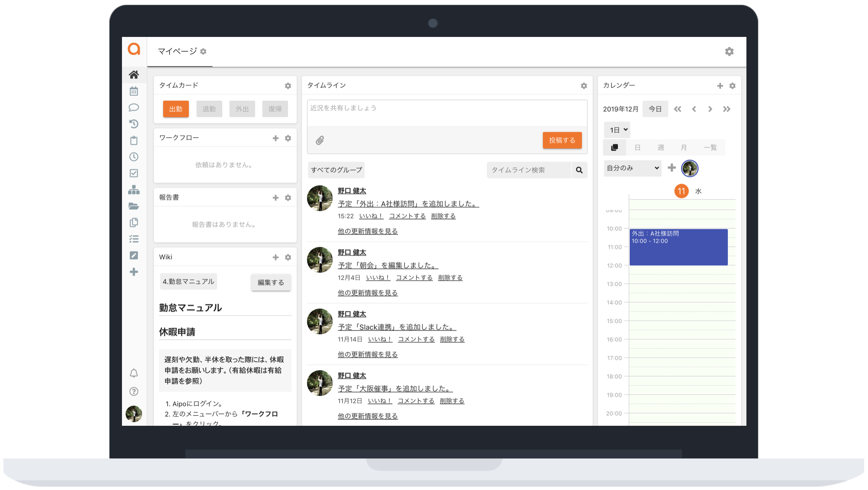
Task: Click the 退勤 clock-out button
Action: (209, 109)
